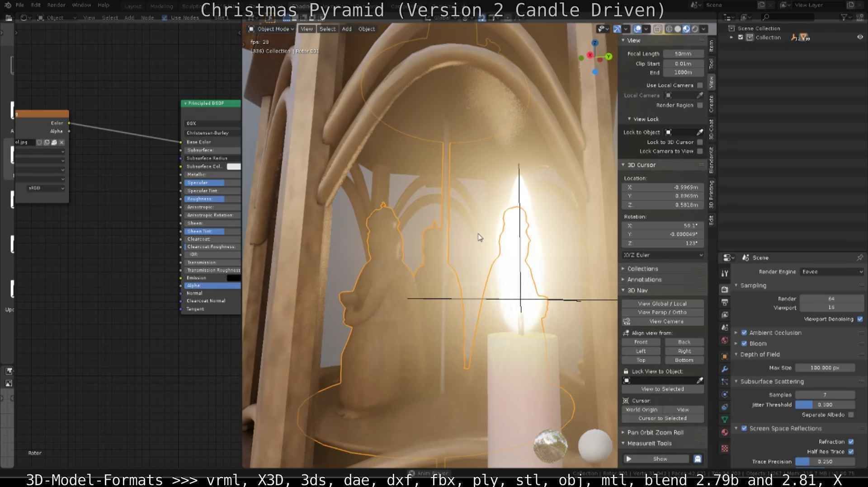Open the Object Constraints properties tab
868x487 pixels.
click(x=725, y=407)
